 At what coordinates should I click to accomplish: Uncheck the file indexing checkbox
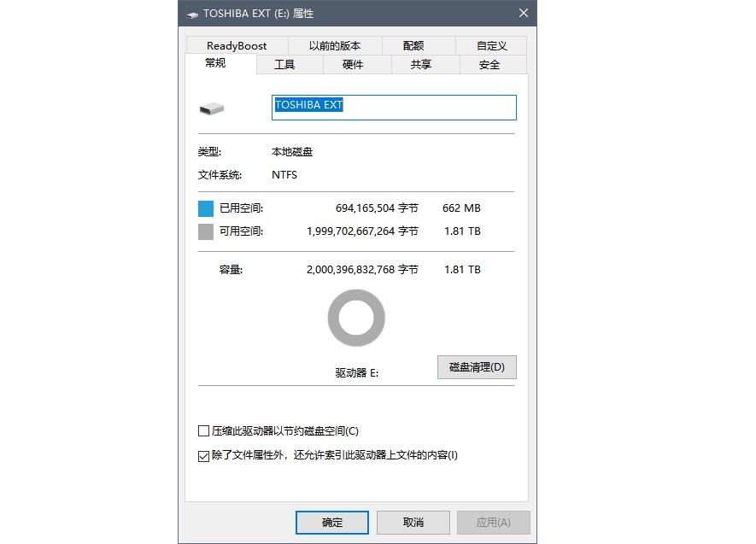pyautogui.click(x=202, y=455)
